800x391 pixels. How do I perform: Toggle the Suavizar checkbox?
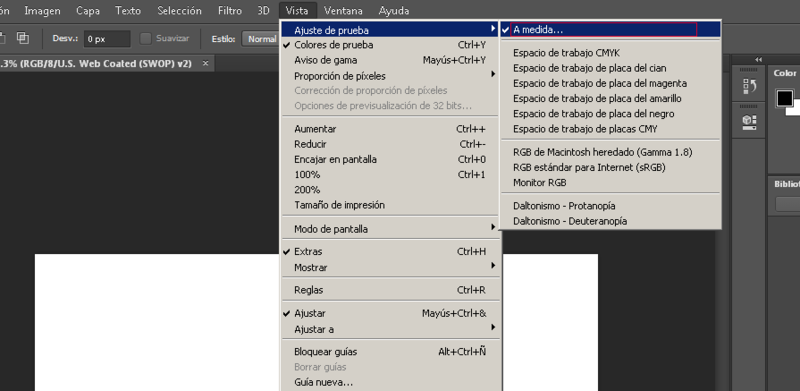146,38
